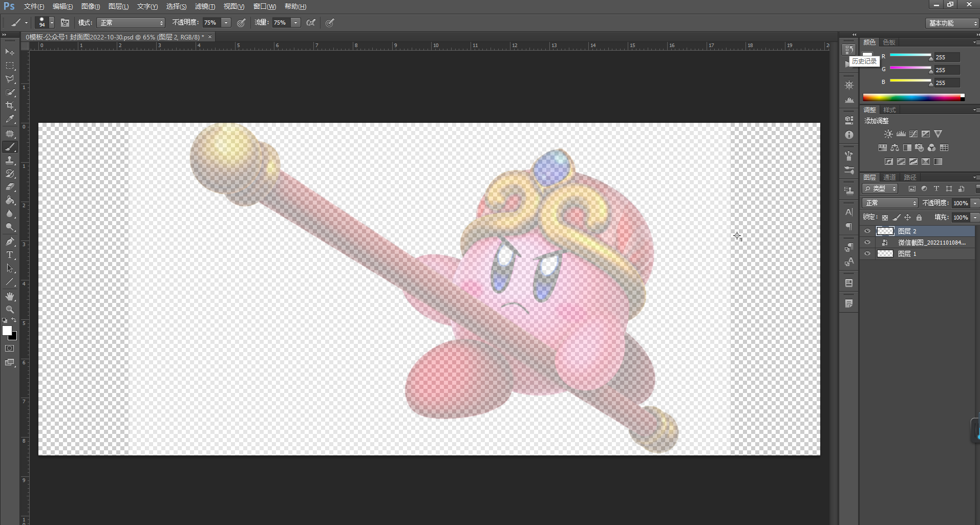The height and width of the screenshot is (525, 980).
Task: Switch to the 通道 tab
Action: click(890, 177)
